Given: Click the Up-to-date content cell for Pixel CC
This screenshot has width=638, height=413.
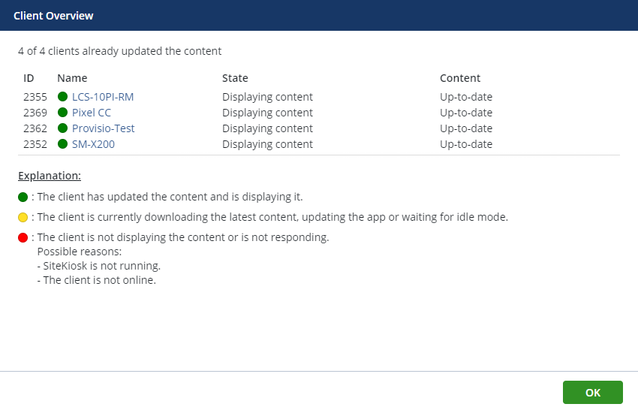Looking at the screenshot, I should [466, 113].
